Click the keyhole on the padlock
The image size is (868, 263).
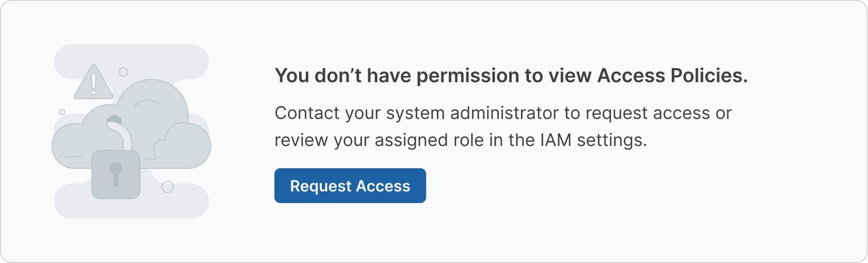tap(116, 175)
